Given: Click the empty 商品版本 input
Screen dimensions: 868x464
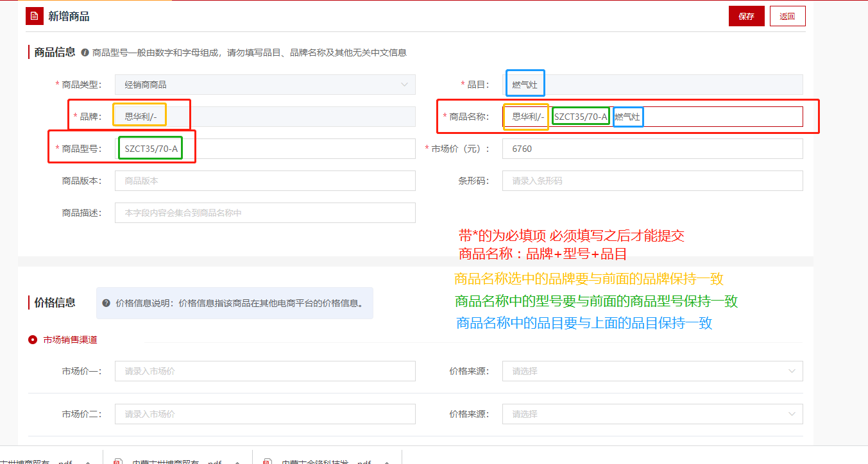Looking at the screenshot, I should (265, 181).
